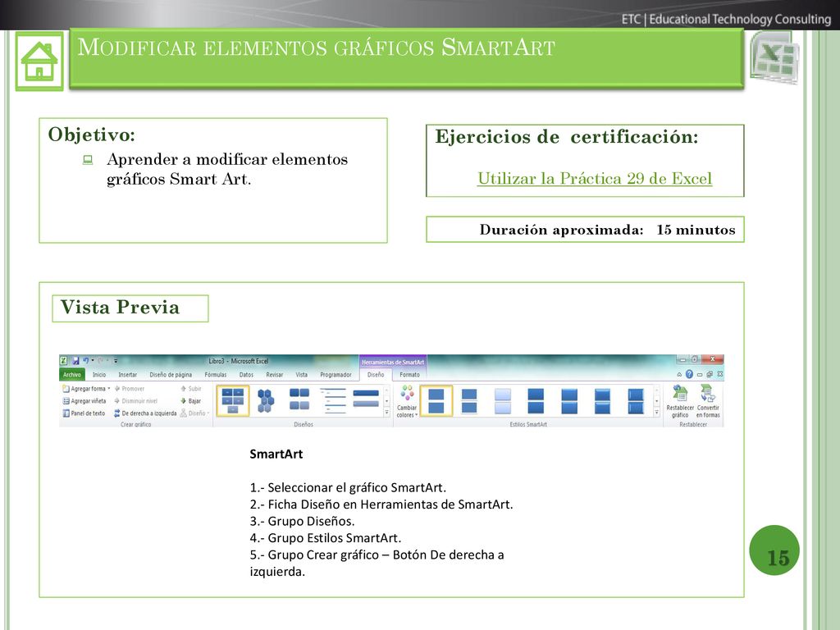This screenshot has height=630, width=840.
Task: Click the green Home icon on the slide
Action: (39, 61)
